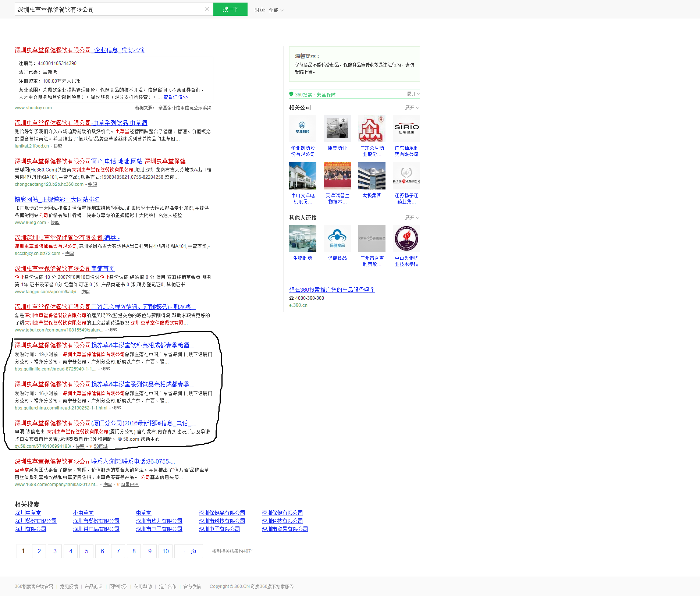
Task: Click the SIRIO 仙乐健康 logo
Action: [x=406, y=128]
